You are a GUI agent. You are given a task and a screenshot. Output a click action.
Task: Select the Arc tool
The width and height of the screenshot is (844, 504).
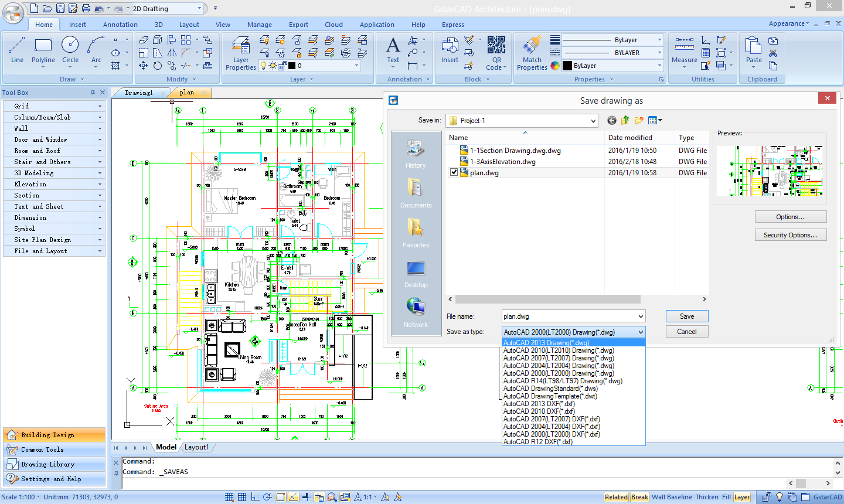96,50
